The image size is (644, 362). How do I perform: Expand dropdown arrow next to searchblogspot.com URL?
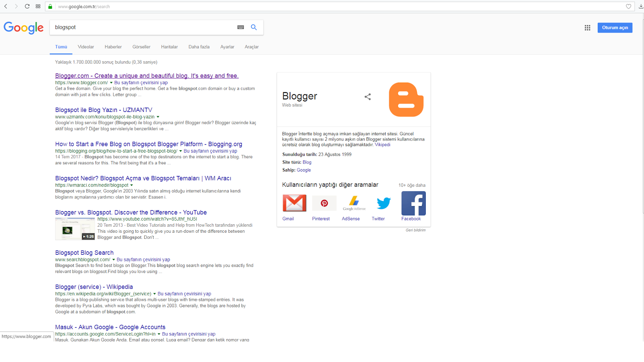tap(114, 260)
